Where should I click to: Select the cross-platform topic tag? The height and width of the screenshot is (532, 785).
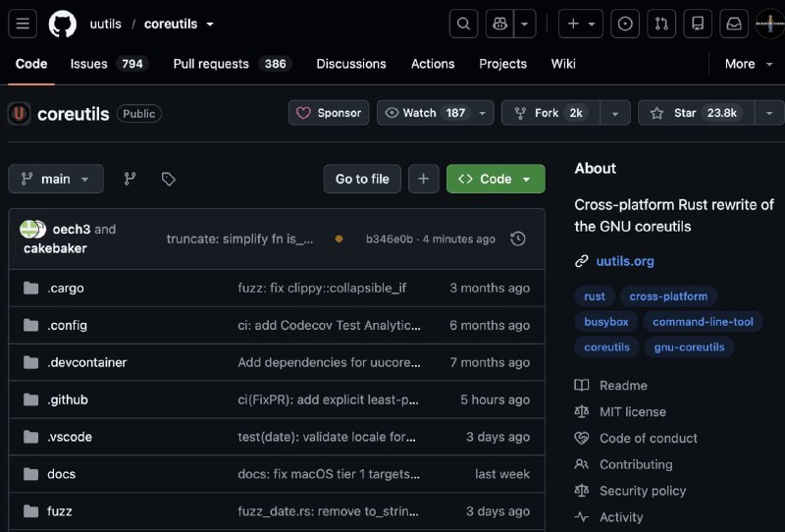668,296
